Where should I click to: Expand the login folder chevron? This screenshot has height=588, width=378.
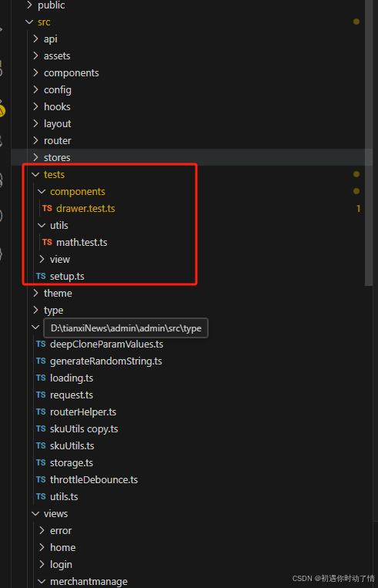coord(42,564)
